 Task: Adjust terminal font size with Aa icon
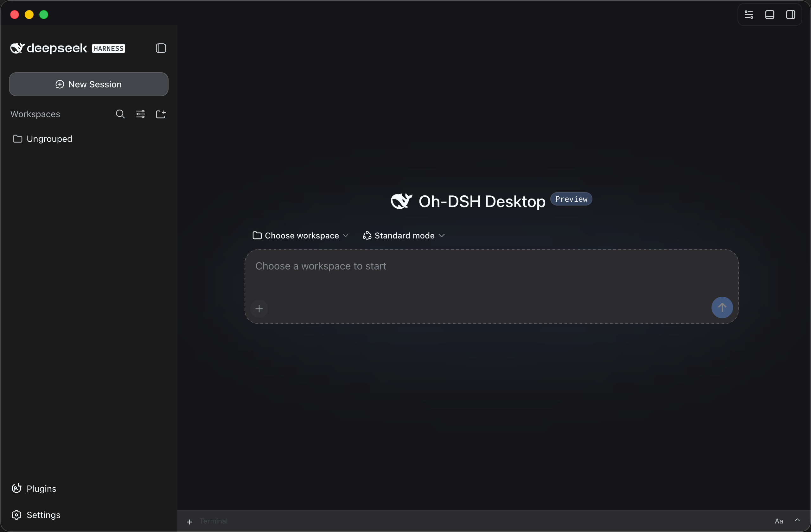[779, 521]
